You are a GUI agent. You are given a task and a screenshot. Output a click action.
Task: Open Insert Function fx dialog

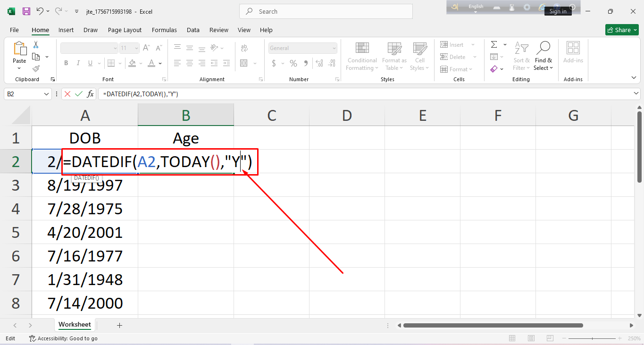tap(90, 94)
